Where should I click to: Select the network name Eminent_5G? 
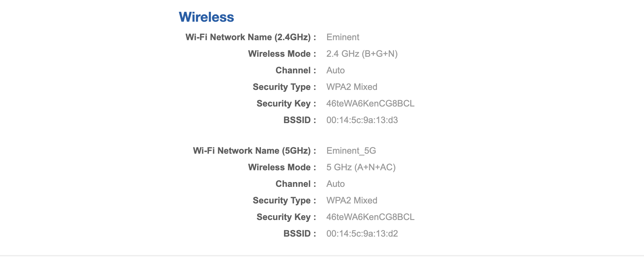(x=351, y=151)
